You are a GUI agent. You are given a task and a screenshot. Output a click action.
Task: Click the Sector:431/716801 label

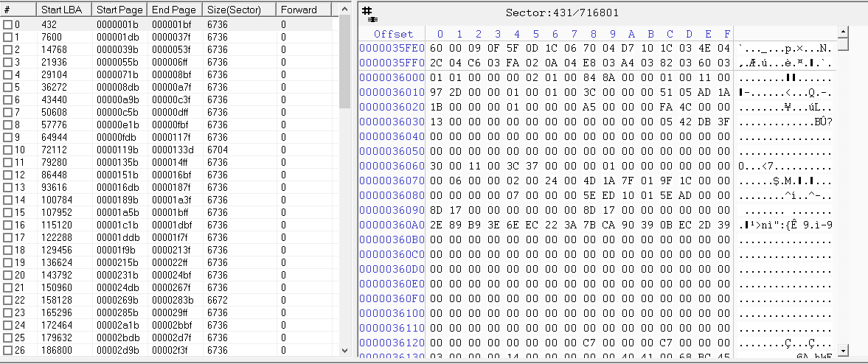point(562,13)
